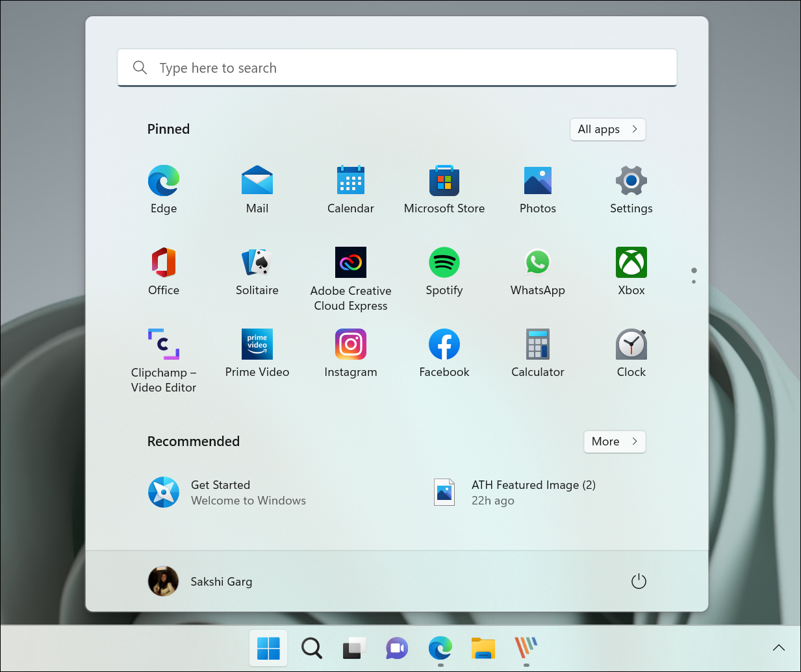
Task: Launch Prime Video app
Action: click(257, 353)
